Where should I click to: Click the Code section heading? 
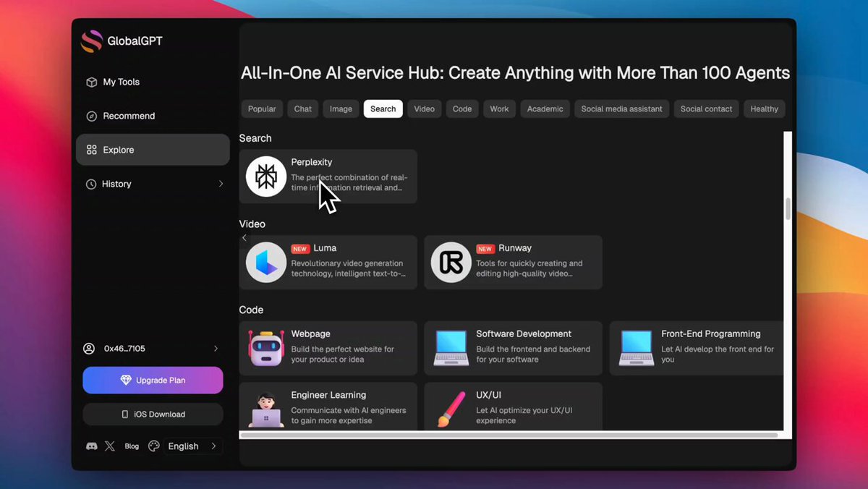coord(252,310)
